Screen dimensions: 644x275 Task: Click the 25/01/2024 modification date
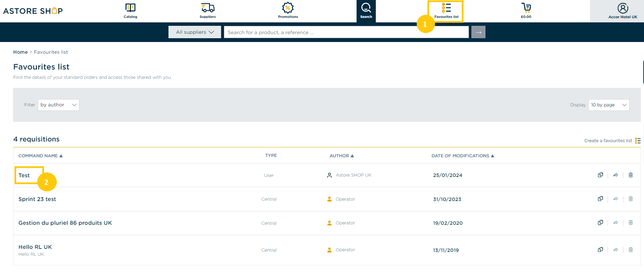point(448,175)
